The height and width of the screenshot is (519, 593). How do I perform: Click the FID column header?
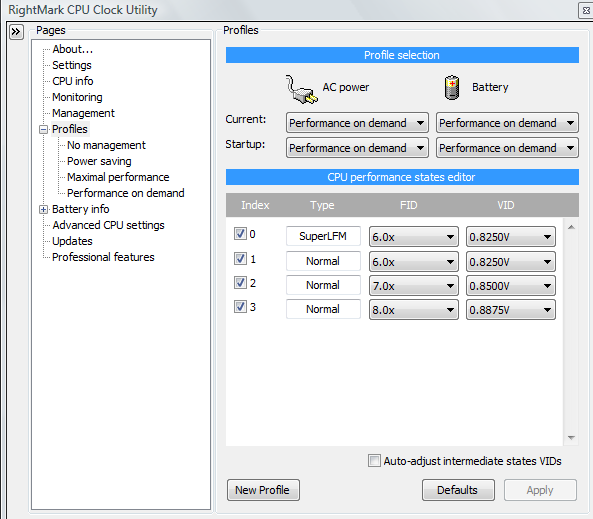click(408, 205)
